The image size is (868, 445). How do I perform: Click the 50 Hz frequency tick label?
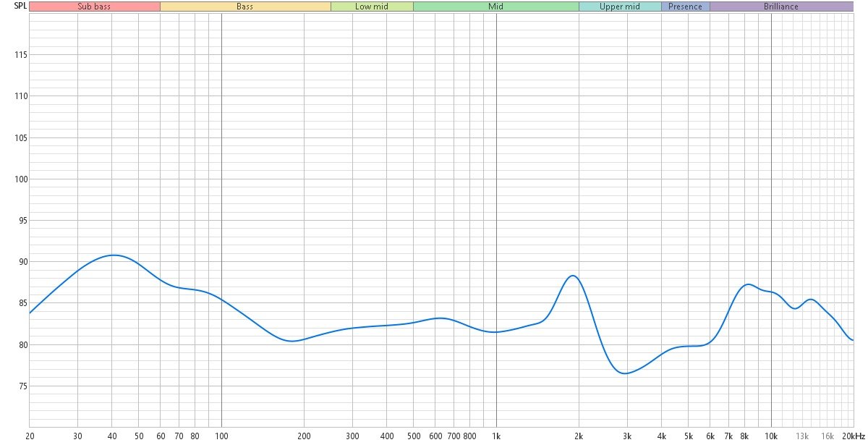click(x=139, y=436)
